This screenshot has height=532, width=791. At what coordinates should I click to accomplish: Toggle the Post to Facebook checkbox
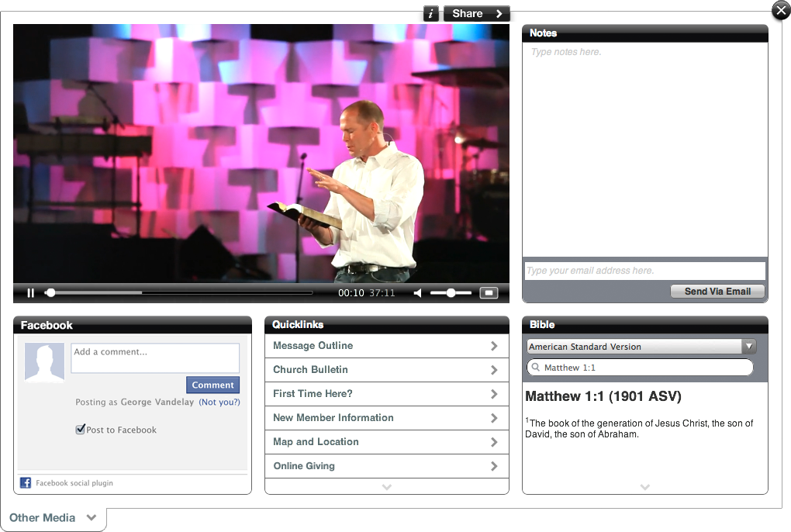point(80,429)
